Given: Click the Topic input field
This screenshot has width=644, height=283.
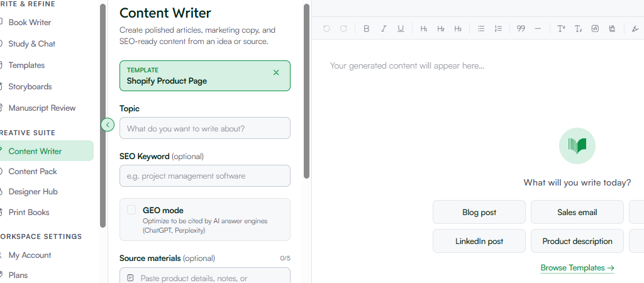Looking at the screenshot, I should 205,128.
